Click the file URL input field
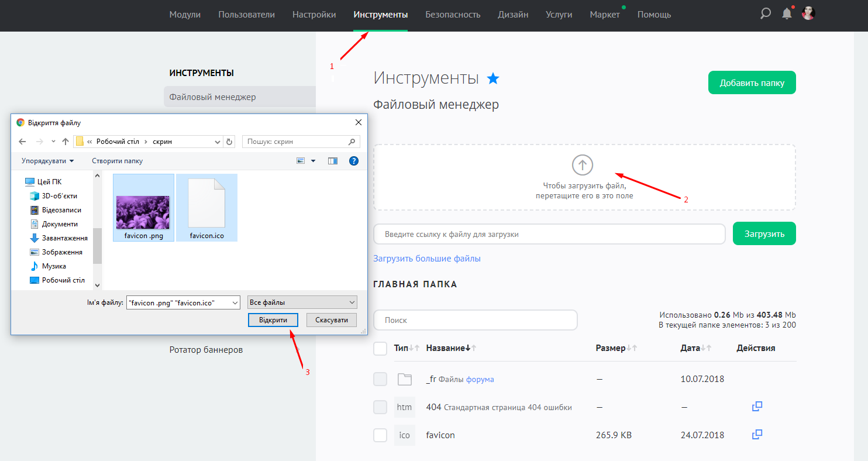The image size is (868, 461). (x=549, y=234)
